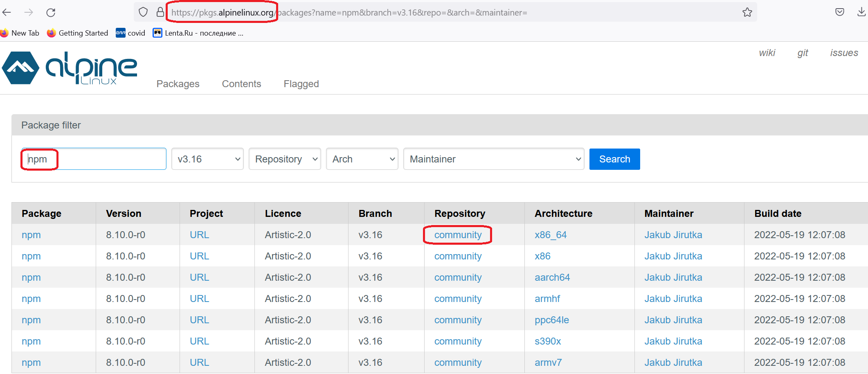Image resolution: width=868 pixels, height=374 pixels.
Task: Open Project URL in the x86_64 row
Action: 200,235
